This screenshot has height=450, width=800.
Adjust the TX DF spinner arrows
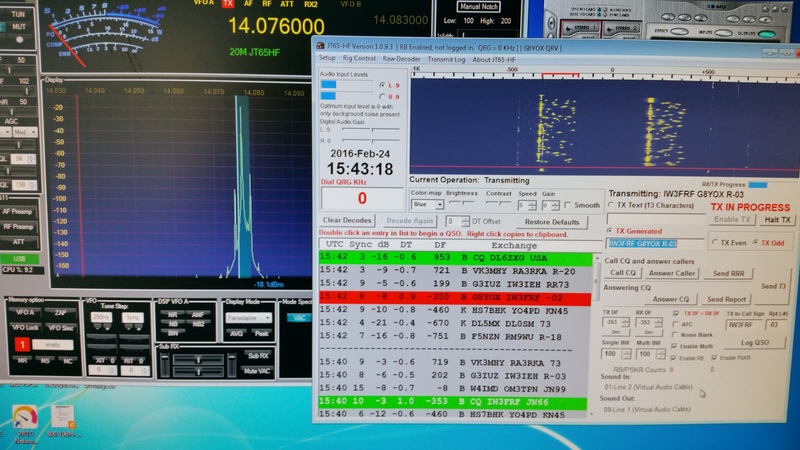pos(626,322)
